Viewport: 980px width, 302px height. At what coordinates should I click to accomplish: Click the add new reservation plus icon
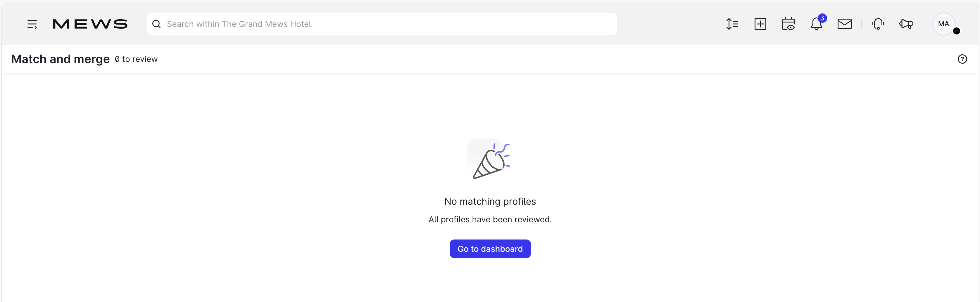pos(760,24)
